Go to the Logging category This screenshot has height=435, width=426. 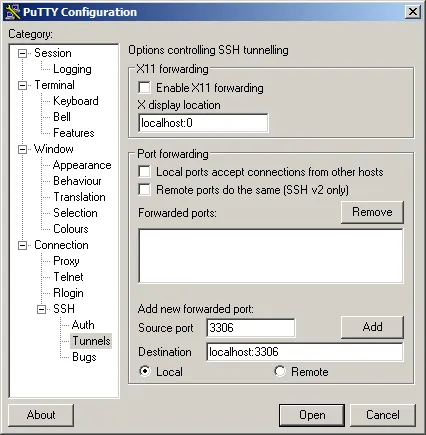[72, 69]
